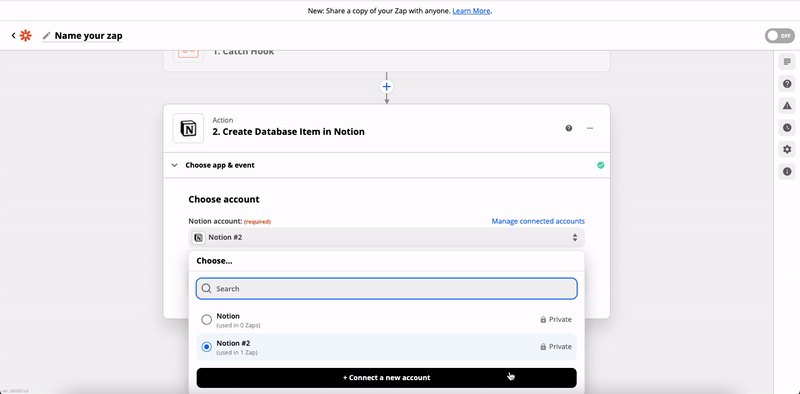Viewport: 800px width, 394px height.
Task: Toggle the zap ON/OFF switch
Action: [780, 36]
